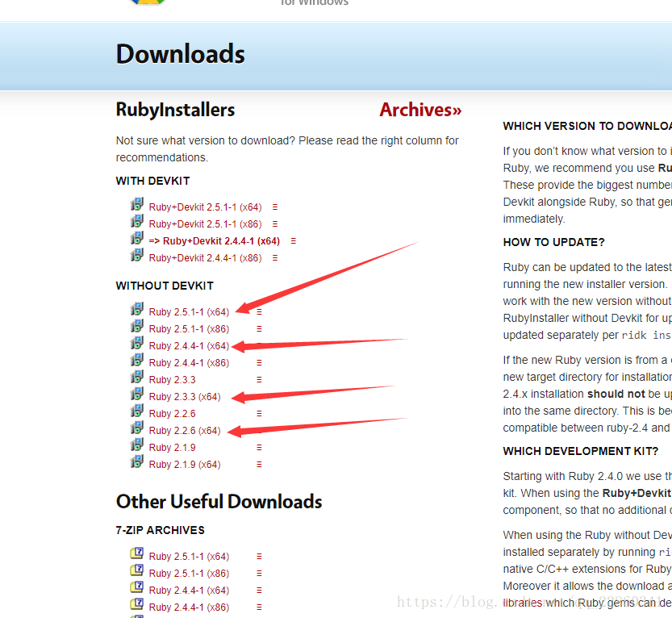Expand details for Ruby+Devkit 2.4.4-1 (x64)

pyautogui.click(x=294, y=241)
